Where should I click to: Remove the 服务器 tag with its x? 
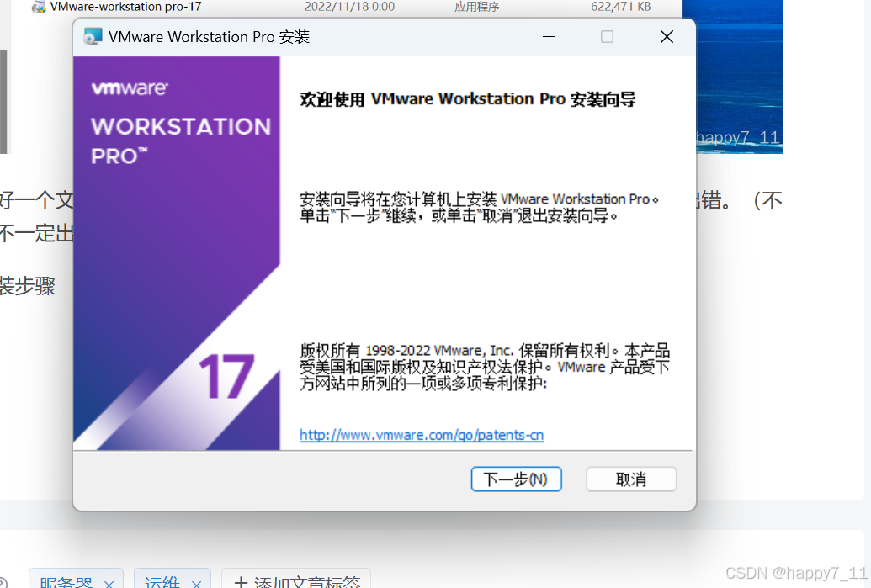pyautogui.click(x=109, y=584)
